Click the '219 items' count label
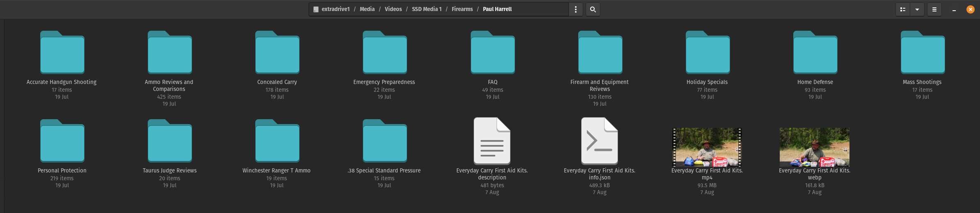Viewport: 980px width, 213px height. coord(62,178)
